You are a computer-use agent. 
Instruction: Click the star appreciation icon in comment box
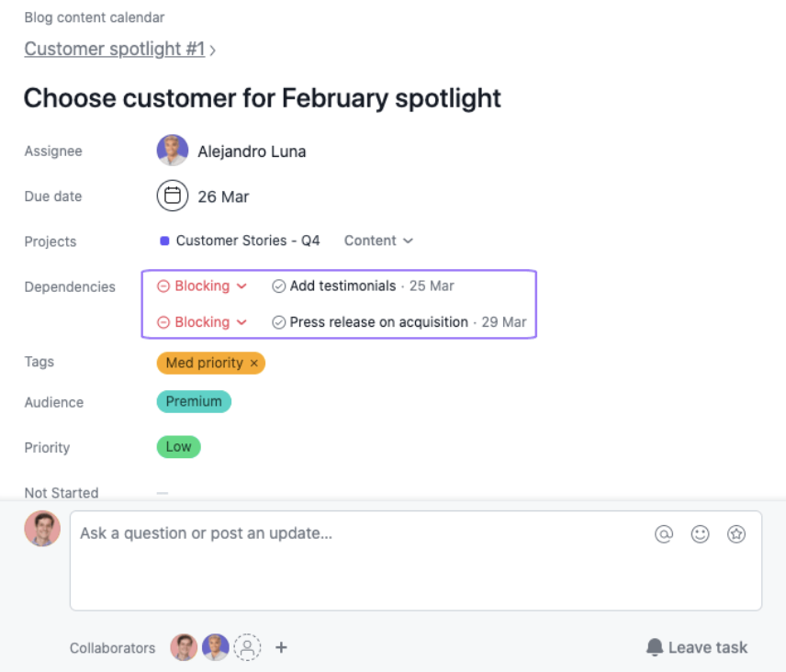click(x=736, y=534)
